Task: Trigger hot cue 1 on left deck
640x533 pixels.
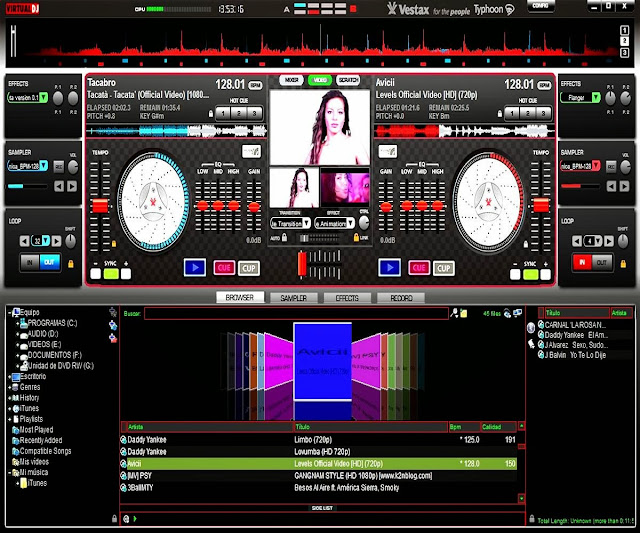Action: pyautogui.click(x=223, y=113)
